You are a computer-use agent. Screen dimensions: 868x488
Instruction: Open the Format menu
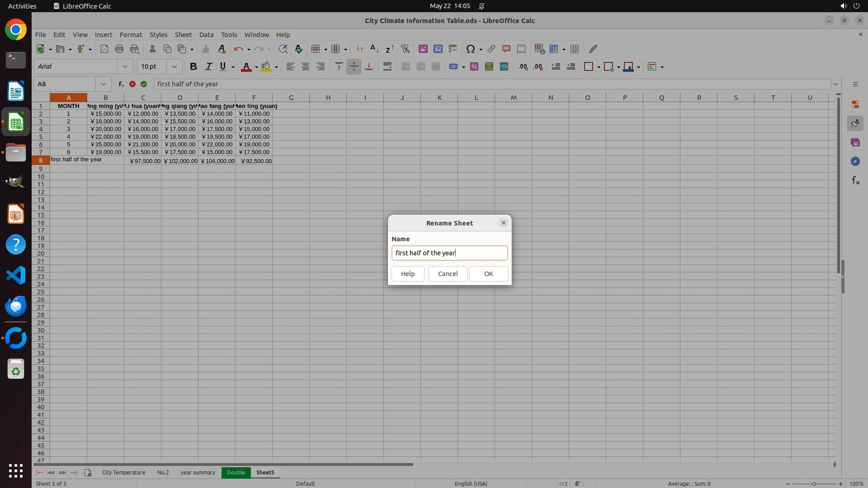click(x=131, y=35)
